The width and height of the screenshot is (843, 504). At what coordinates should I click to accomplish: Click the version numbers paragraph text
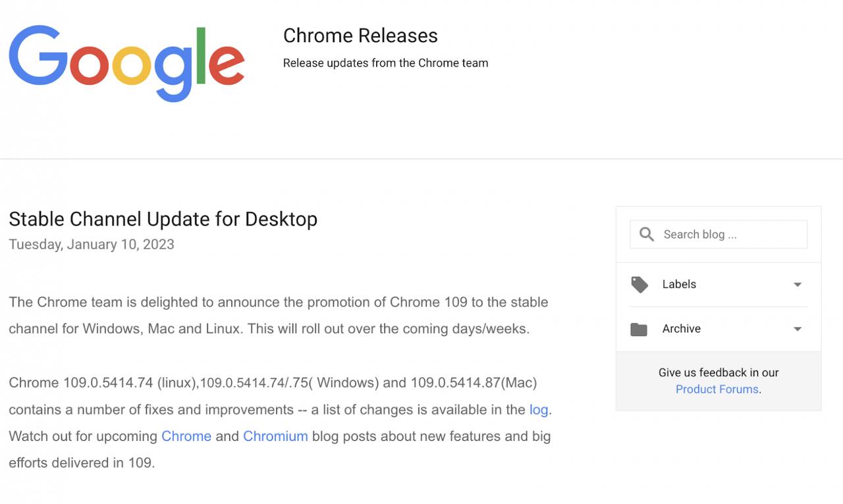[273, 383]
